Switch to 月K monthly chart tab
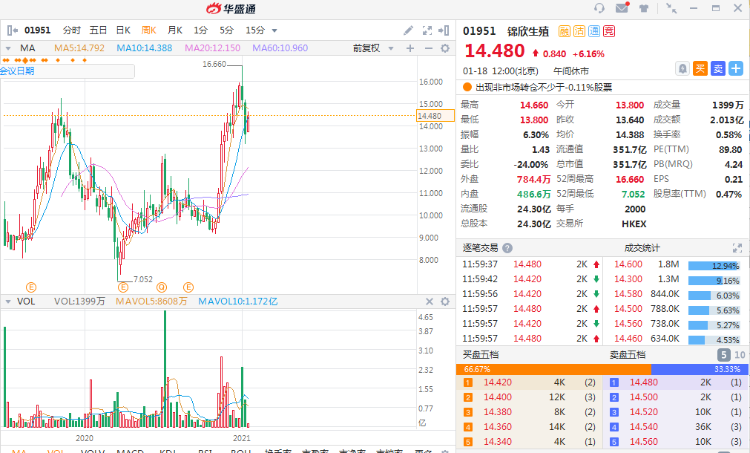 [175, 30]
